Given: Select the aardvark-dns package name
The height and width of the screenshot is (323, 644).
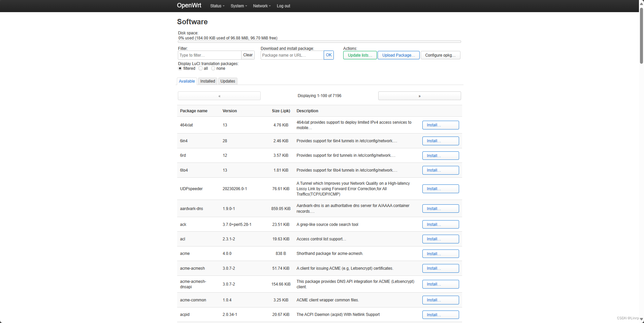Looking at the screenshot, I should coord(192,209).
